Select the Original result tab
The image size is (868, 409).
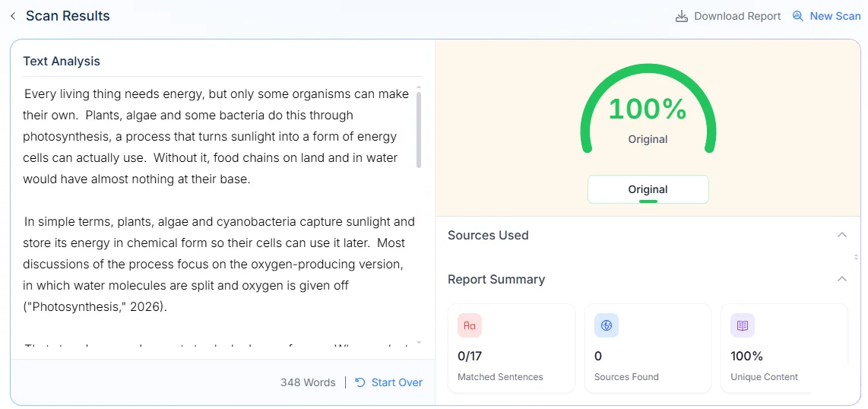pyautogui.click(x=648, y=189)
